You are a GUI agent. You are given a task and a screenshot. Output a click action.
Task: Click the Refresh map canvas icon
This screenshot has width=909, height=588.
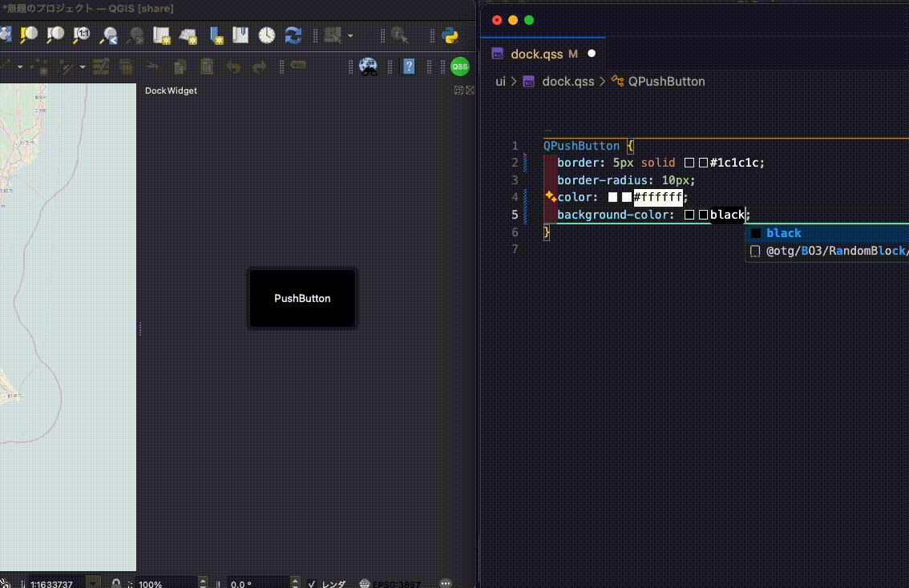click(291, 35)
